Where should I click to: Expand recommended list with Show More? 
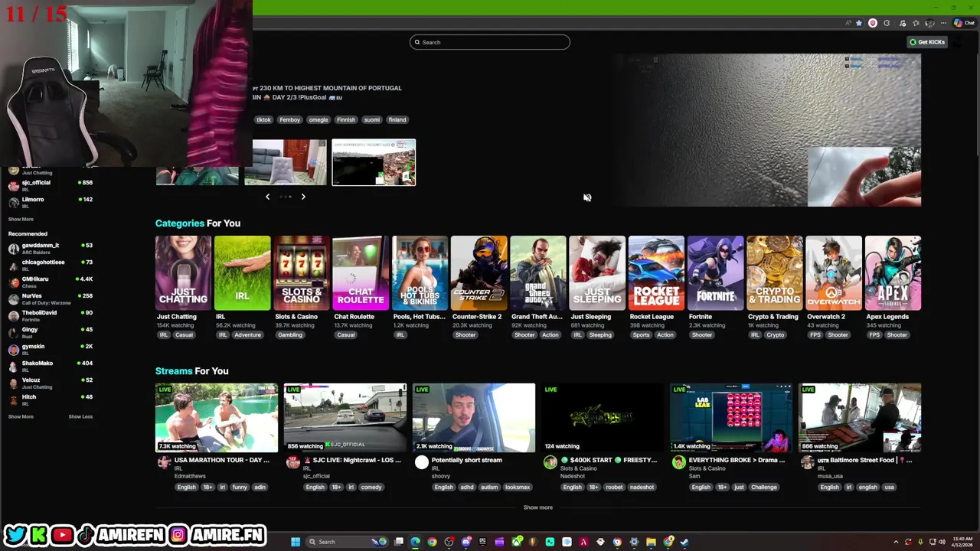point(21,416)
